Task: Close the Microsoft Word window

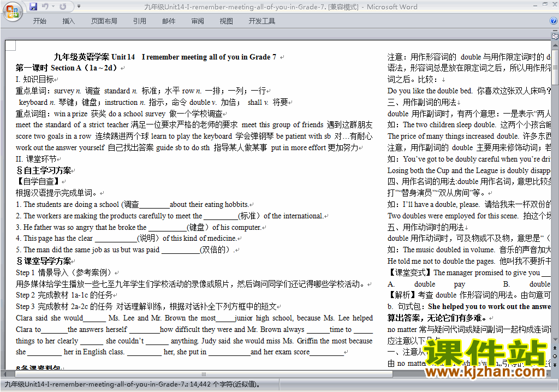Action: tap(555, 4)
